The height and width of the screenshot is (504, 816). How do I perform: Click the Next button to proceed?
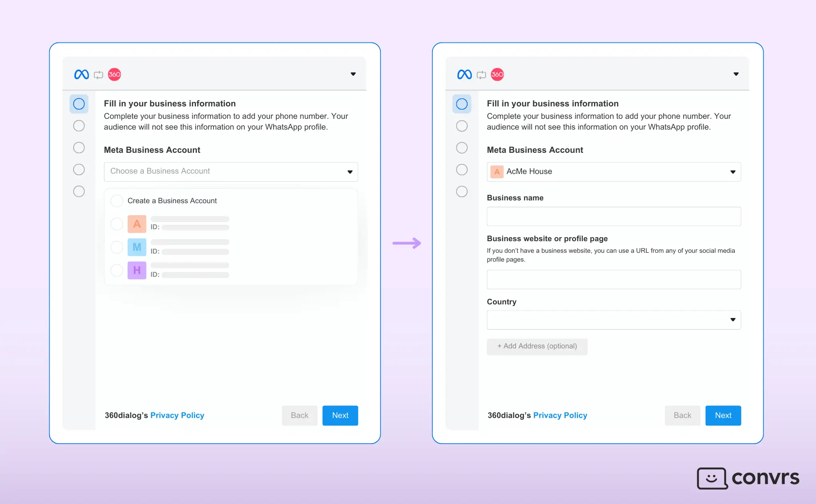click(x=723, y=415)
